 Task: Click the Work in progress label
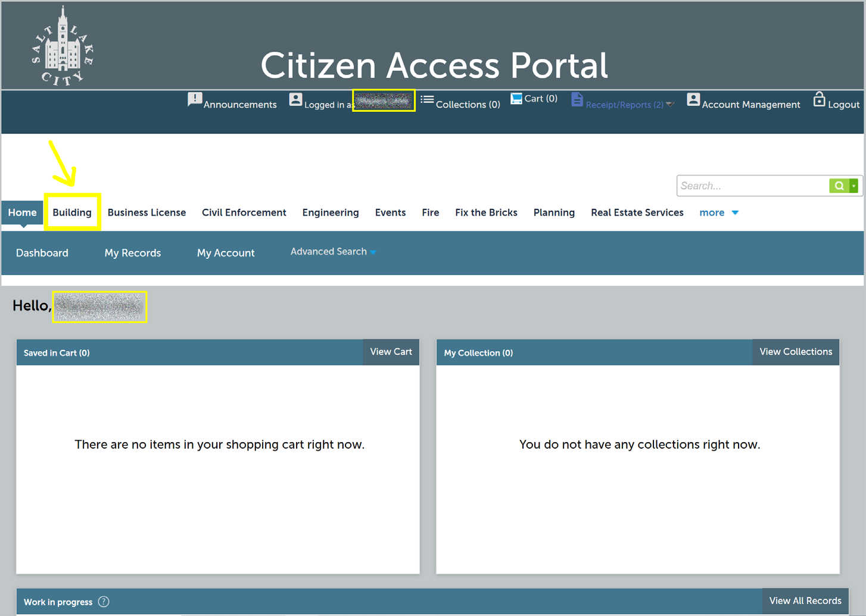click(58, 602)
